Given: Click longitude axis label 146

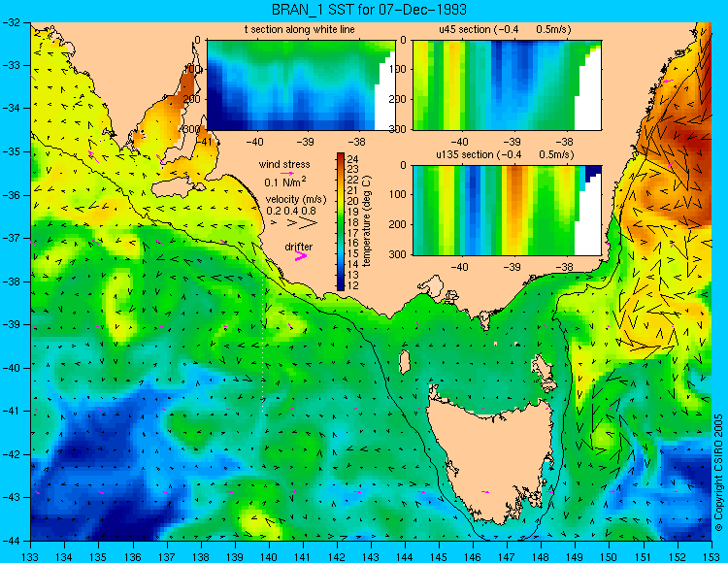Looking at the screenshot, I should point(473,556).
